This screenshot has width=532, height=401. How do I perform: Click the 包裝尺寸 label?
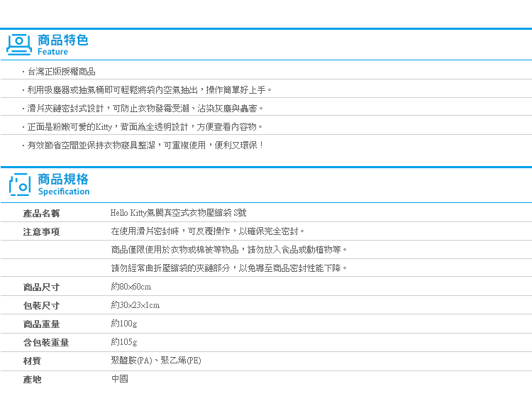[x=41, y=306]
